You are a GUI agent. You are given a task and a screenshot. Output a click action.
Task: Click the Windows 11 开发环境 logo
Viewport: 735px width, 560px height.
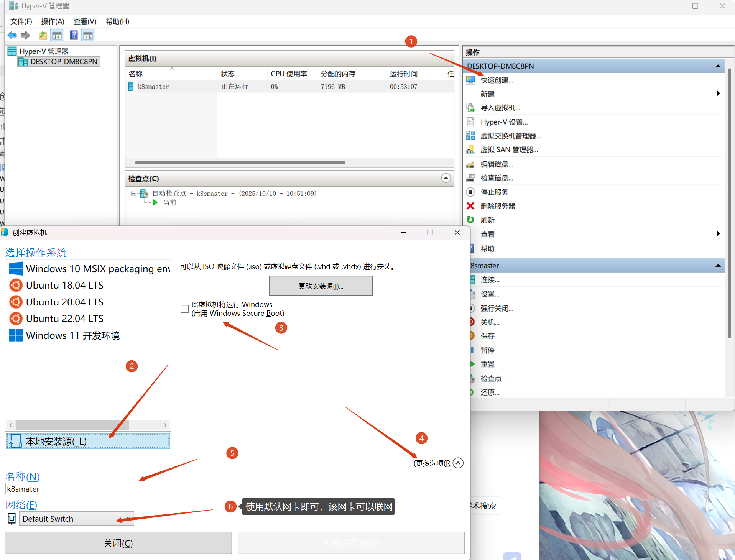[x=16, y=335]
